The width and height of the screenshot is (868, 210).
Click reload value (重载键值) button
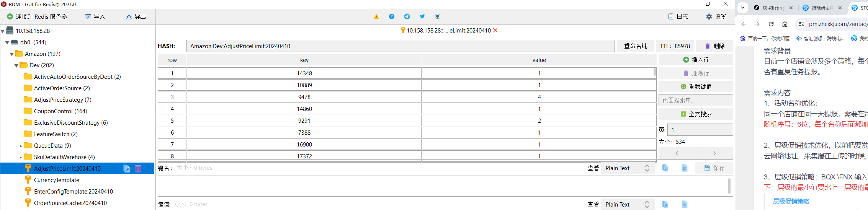[x=696, y=86]
